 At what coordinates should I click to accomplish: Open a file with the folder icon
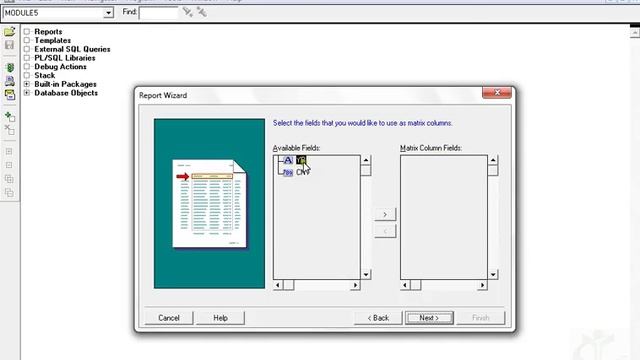point(9,31)
